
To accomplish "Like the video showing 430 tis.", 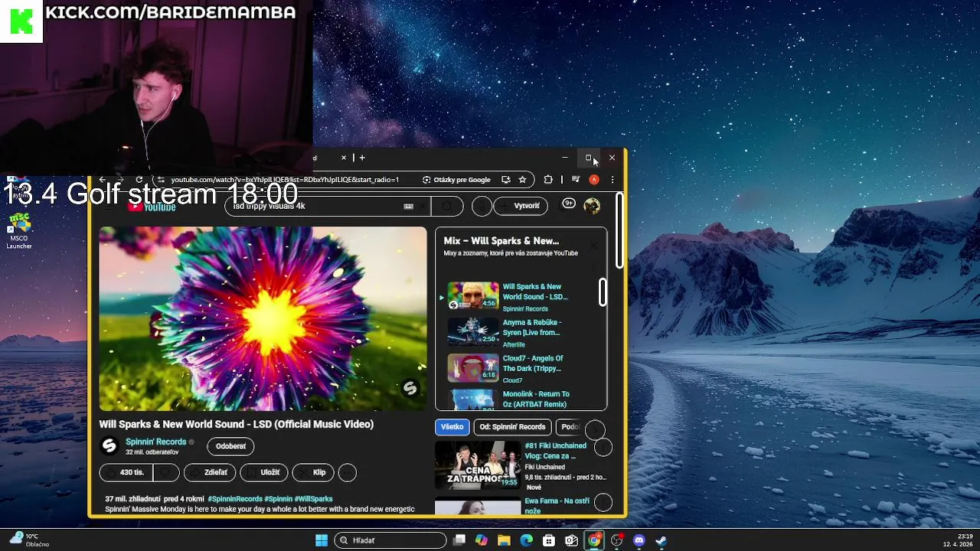I will (126, 472).
